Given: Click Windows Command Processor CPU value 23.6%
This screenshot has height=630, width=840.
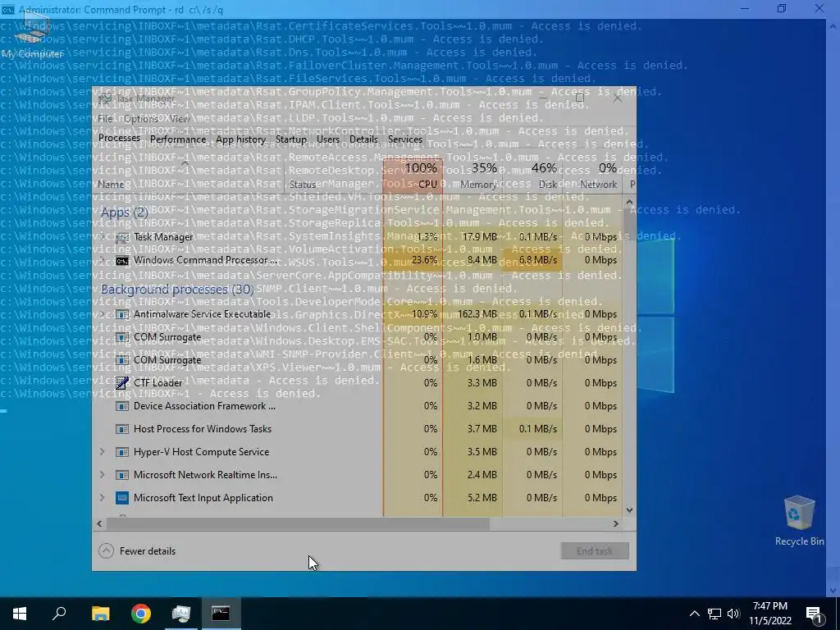Looking at the screenshot, I should [x=424, y=260].
